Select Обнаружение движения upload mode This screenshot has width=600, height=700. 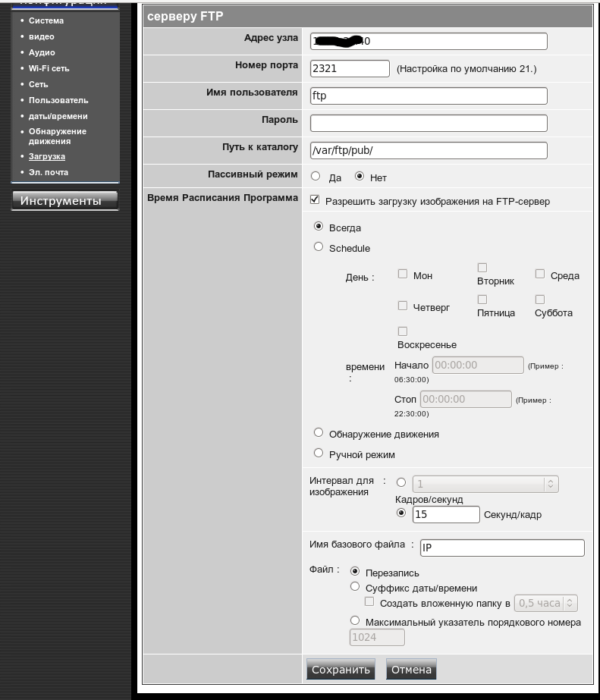click(319, 433)
